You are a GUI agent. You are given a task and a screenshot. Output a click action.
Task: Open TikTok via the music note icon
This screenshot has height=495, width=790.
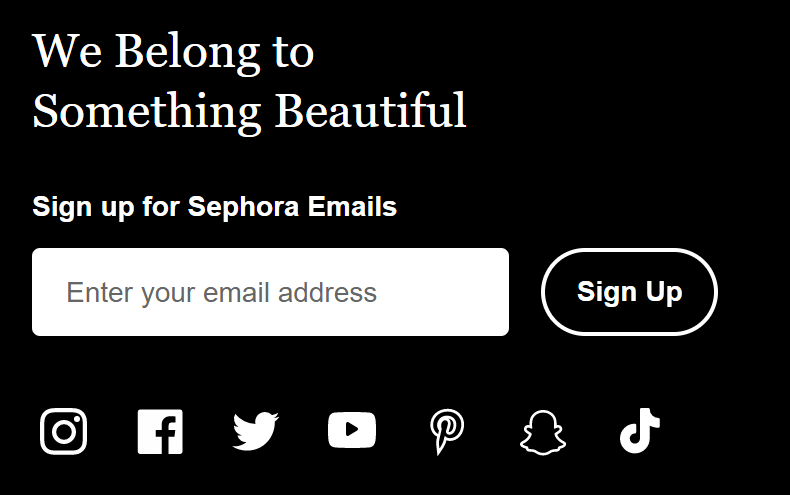point(639,431)
